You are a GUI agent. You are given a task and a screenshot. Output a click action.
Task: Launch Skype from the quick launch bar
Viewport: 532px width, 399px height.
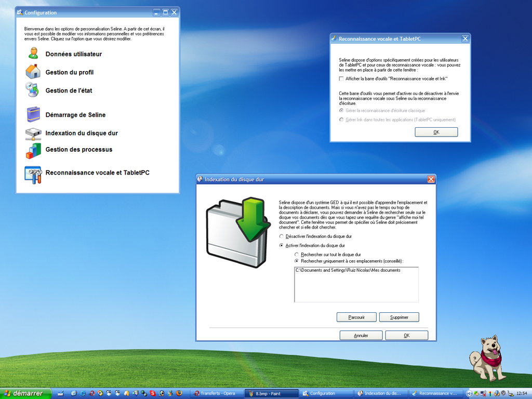coord(153,394)
